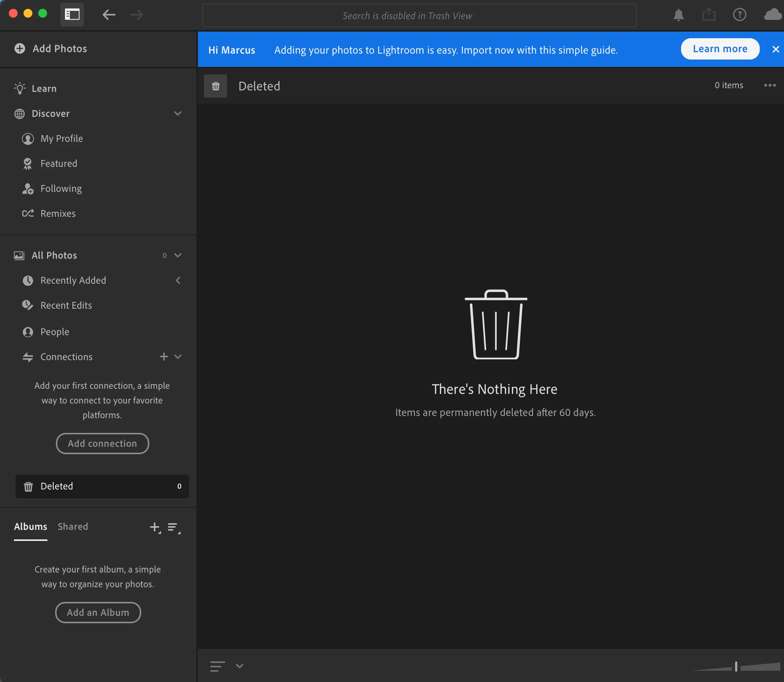Image resolution: width=784 pixels, height=682 pixels.
Task: Collapse the All Photos section
Action: (x=178, y=255)
